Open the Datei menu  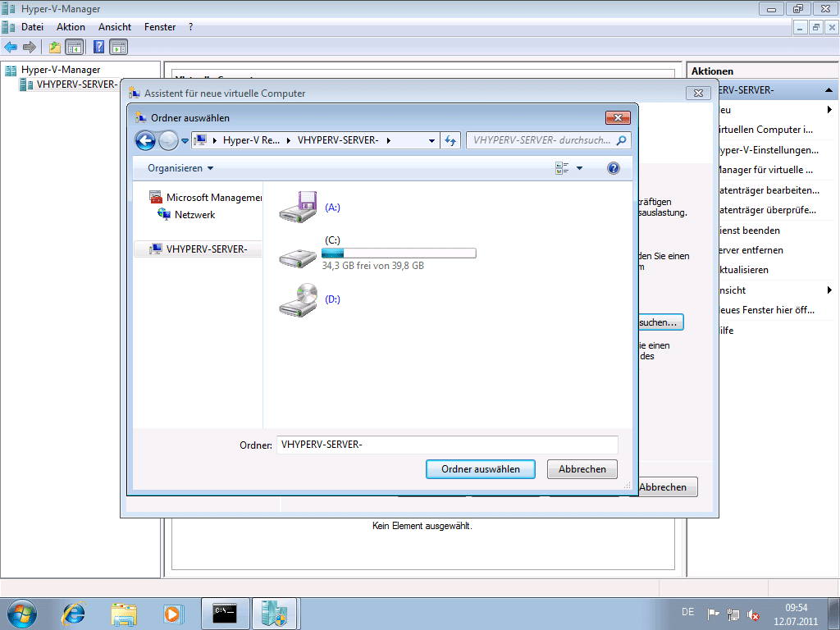tap(32, 27)
